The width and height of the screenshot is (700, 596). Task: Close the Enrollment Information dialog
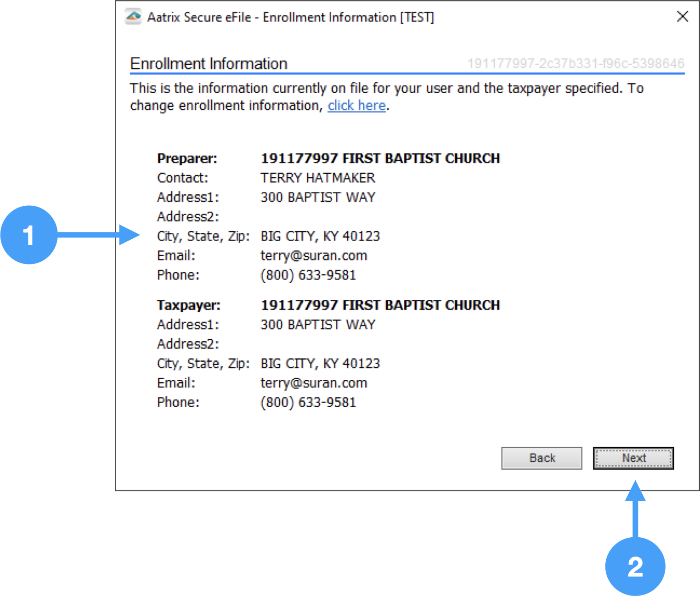click(683, 17)
